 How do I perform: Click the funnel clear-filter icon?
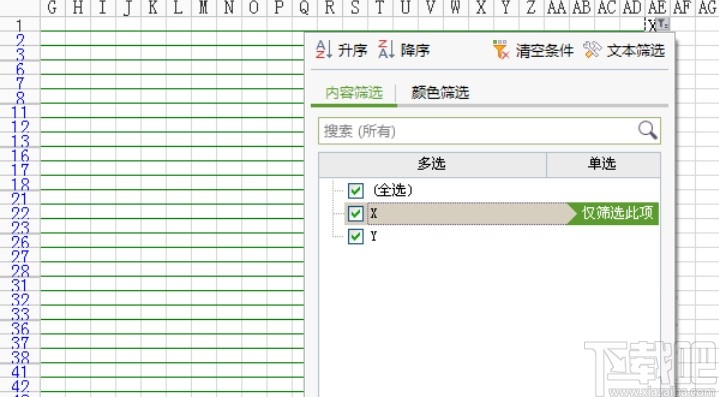point(501,50)
